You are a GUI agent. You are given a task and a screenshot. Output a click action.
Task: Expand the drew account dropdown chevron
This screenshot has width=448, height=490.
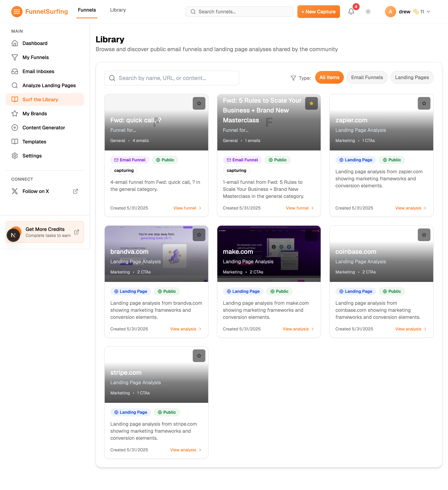point(428,11)
